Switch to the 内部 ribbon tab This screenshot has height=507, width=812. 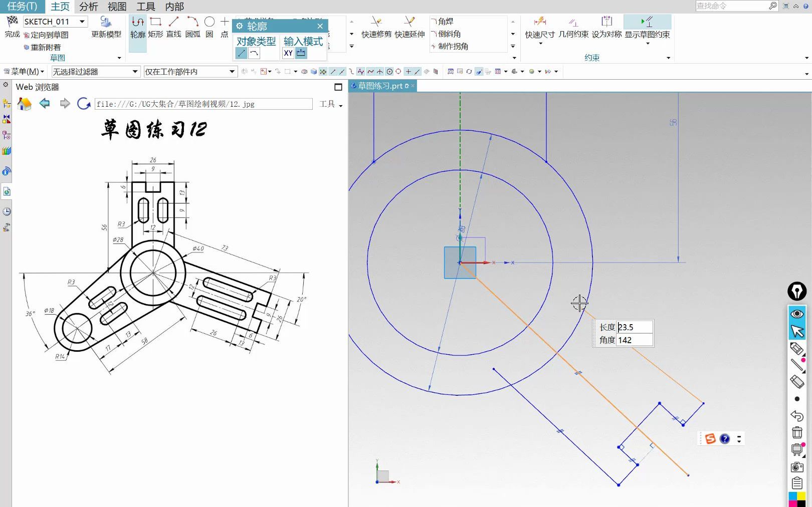(174, 7)
